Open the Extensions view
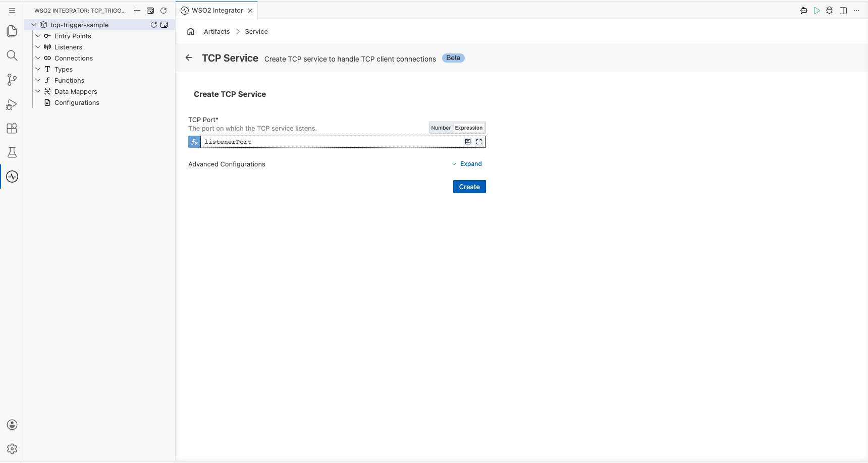 point(12,128)
